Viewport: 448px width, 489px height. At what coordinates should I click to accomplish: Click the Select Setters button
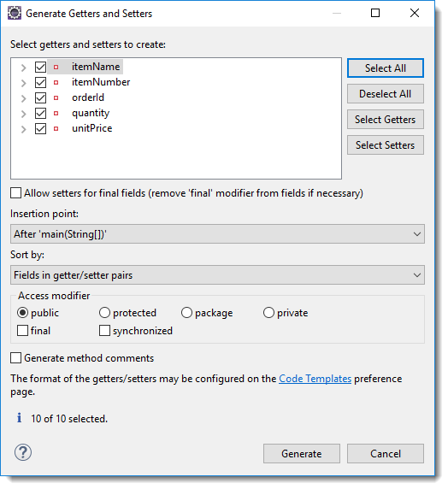coord(386,144)
